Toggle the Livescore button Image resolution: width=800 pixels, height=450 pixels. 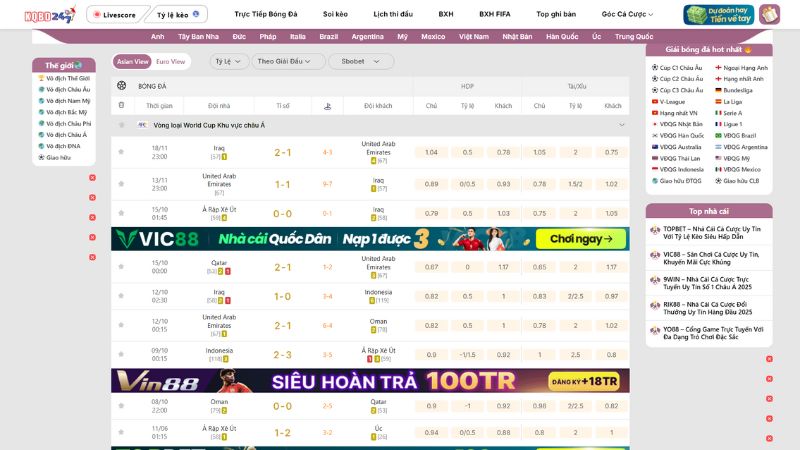coord(114,15)
